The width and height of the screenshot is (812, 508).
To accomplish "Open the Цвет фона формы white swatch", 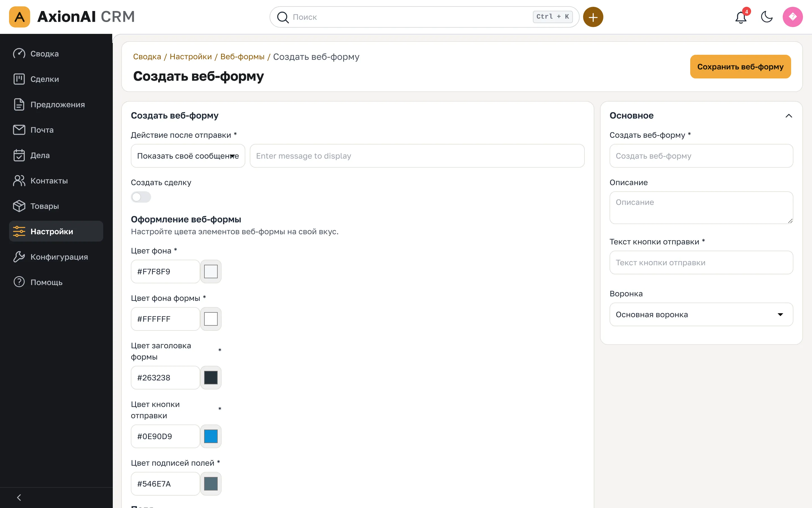I will [211, 319].
